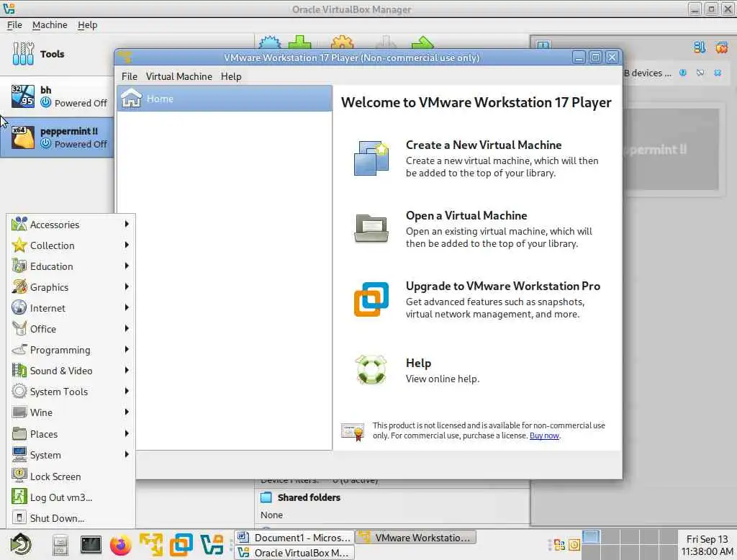Image resolution: width=737 pixels, height=560 pixels.
Task: Click the Open a Virtual Machine folder icon
Action: click(371, 228)
